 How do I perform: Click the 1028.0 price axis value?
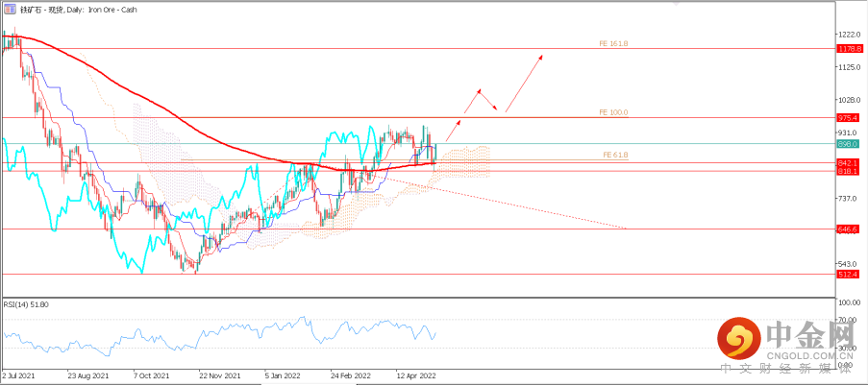(852, 100)
